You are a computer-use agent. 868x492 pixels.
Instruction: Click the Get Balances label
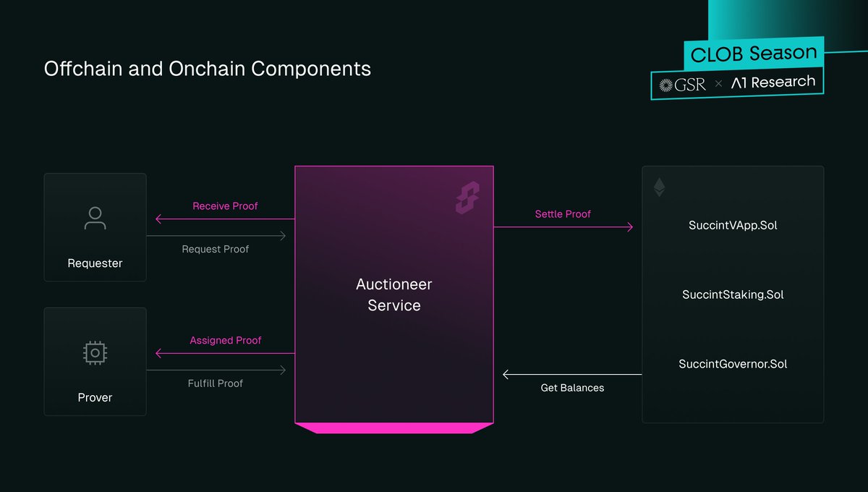point(572,388)
